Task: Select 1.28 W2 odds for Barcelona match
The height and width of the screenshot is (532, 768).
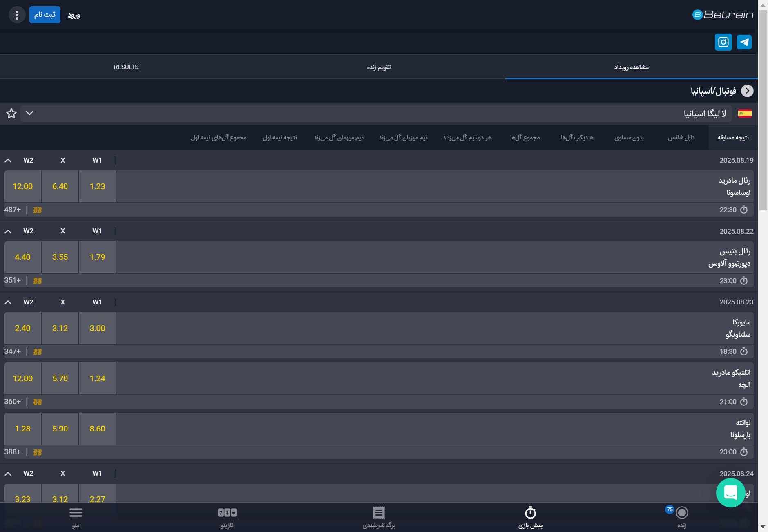Action: tap(22, 429)
